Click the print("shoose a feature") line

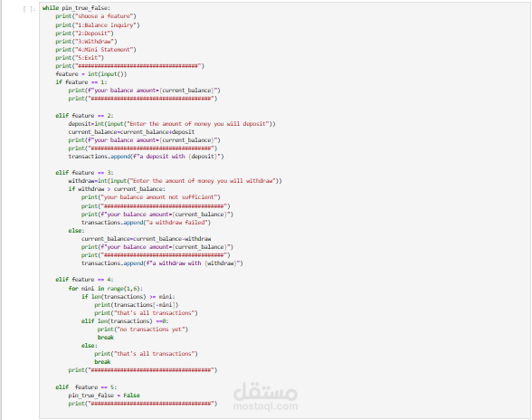coord(96,16)
